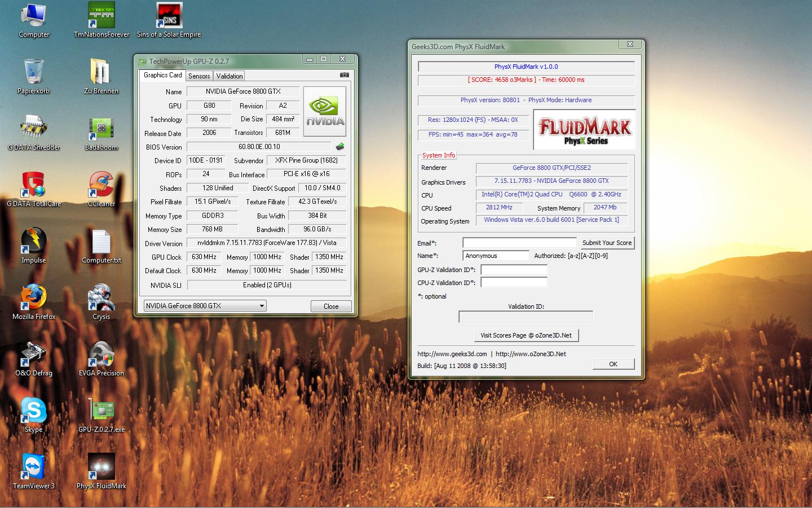Close the PhysX FluidMark window
812x508 pixels.
tap(630, 45)
